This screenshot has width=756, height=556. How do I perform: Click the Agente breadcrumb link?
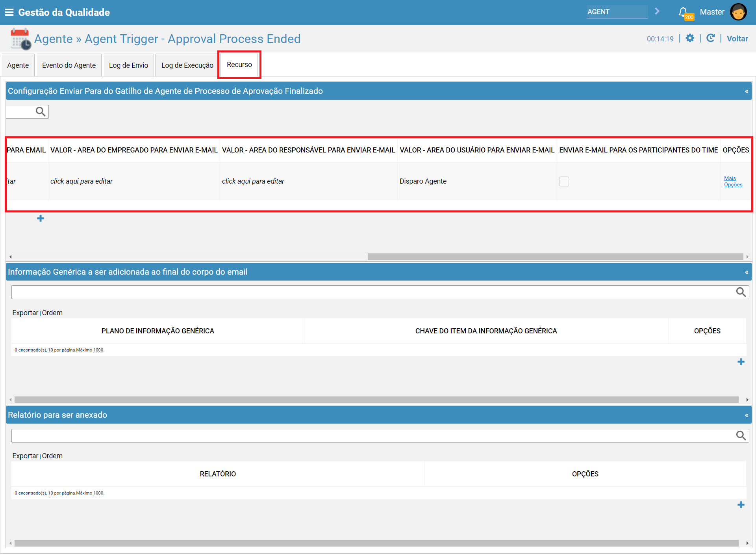pyautogui.click(x=54, y=39)
